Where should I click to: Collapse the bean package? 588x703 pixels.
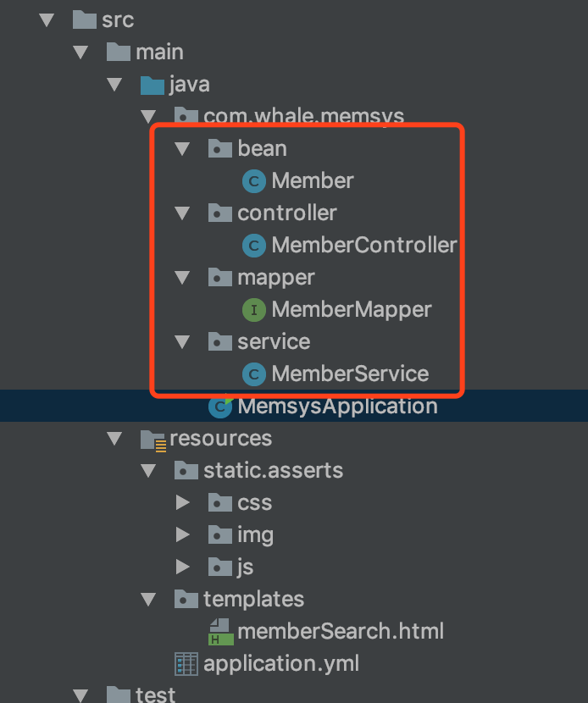pos(182,148)
